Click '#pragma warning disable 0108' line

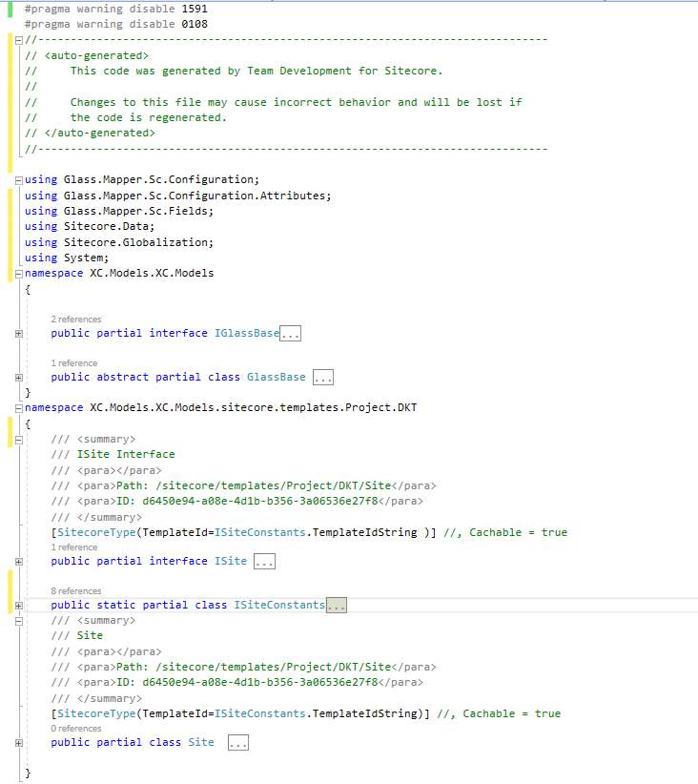coord(116,24)
